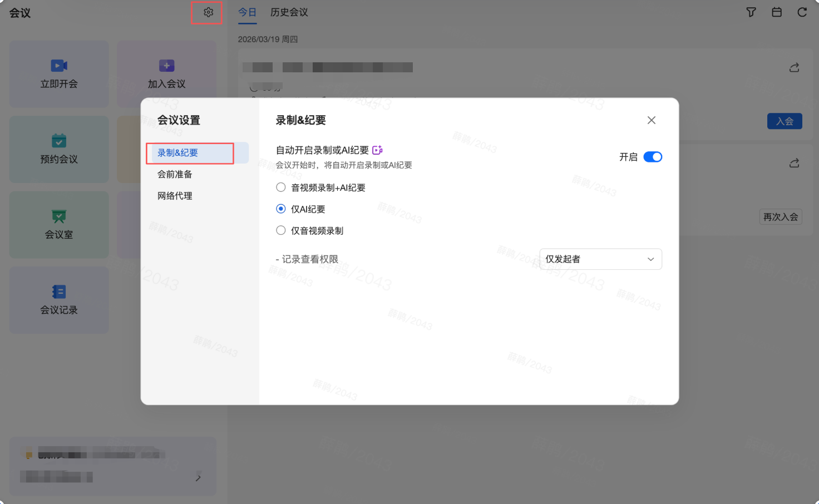
Task: Start an instant meeting via 立即开会
Action: pyautogui.click(x=59, y=74)
